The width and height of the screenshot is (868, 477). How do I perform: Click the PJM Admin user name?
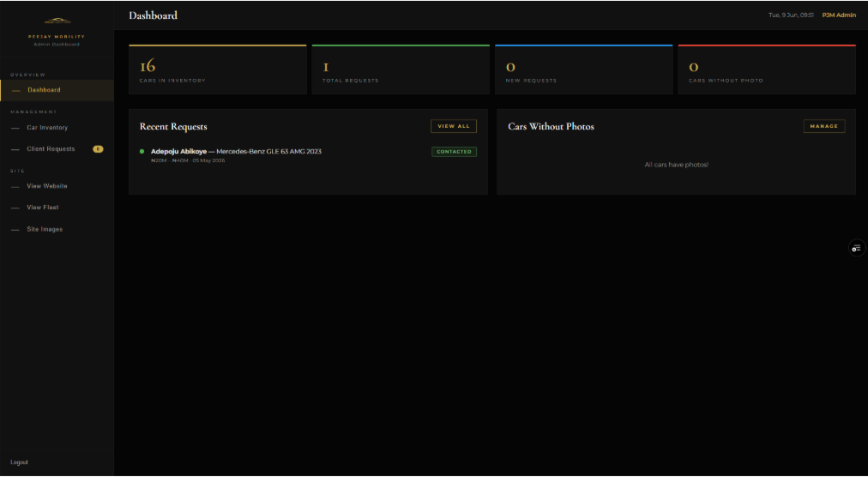click(839, 15)
